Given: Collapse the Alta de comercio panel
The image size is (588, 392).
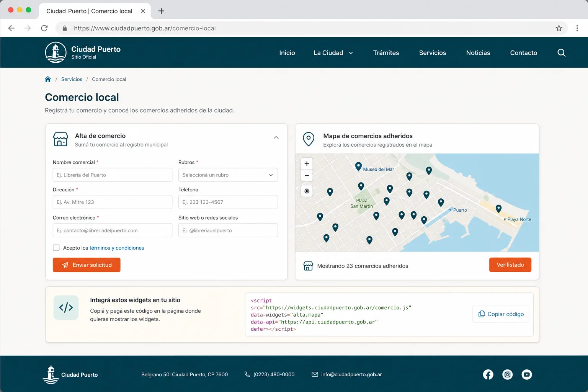Looking at the screenshot, I should pos(276,137).
